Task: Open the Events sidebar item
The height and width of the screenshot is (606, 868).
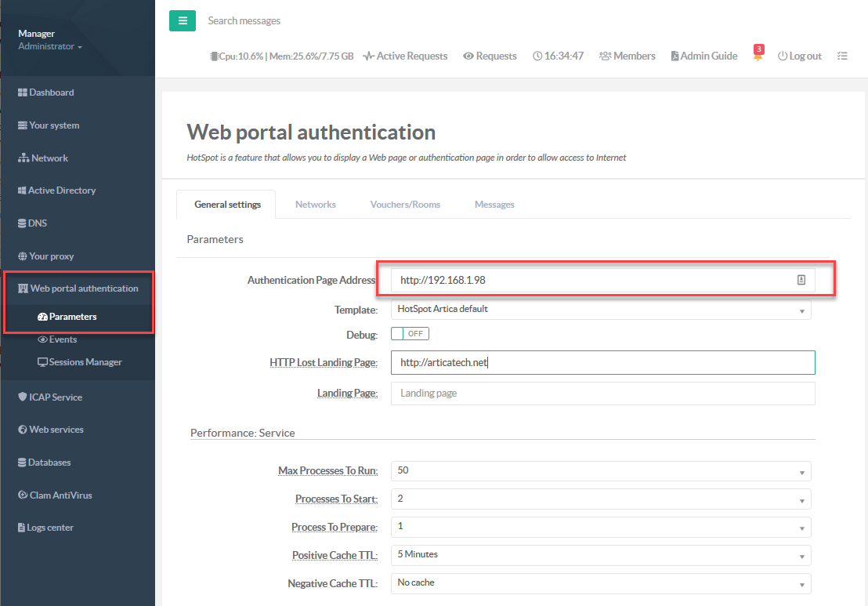Action: point(63,339)
